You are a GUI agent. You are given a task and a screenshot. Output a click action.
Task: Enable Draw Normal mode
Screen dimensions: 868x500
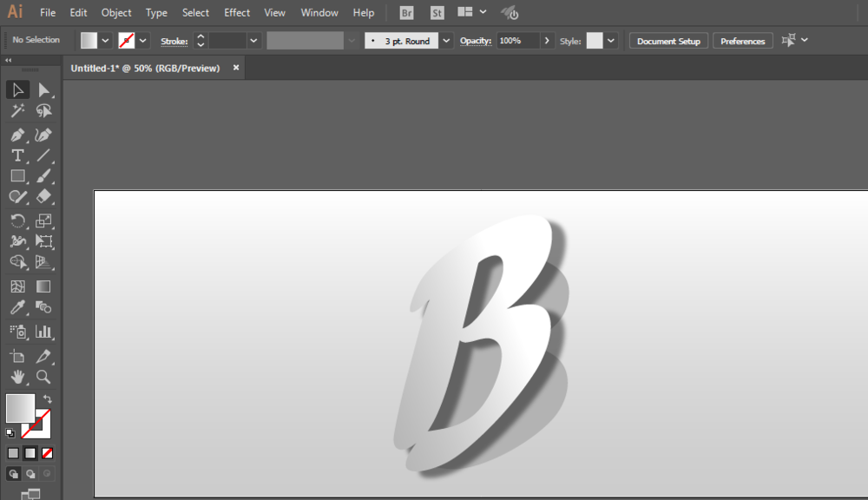point(13,474)
